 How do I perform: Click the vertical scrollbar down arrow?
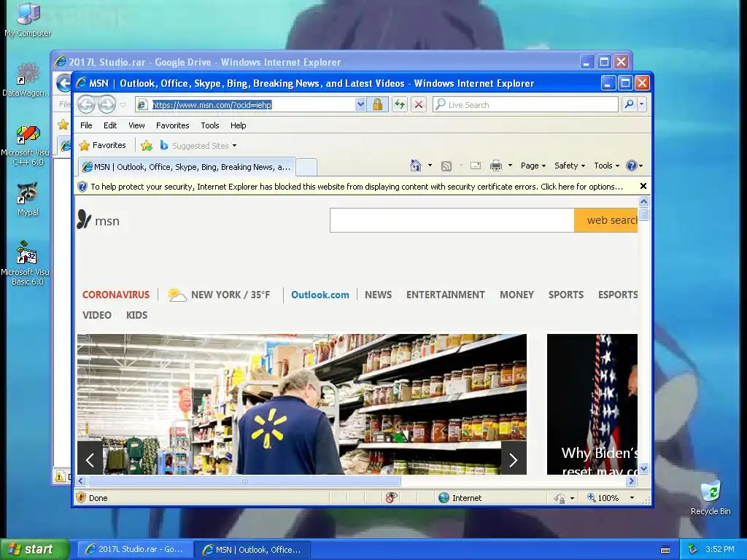pos(643,469)
